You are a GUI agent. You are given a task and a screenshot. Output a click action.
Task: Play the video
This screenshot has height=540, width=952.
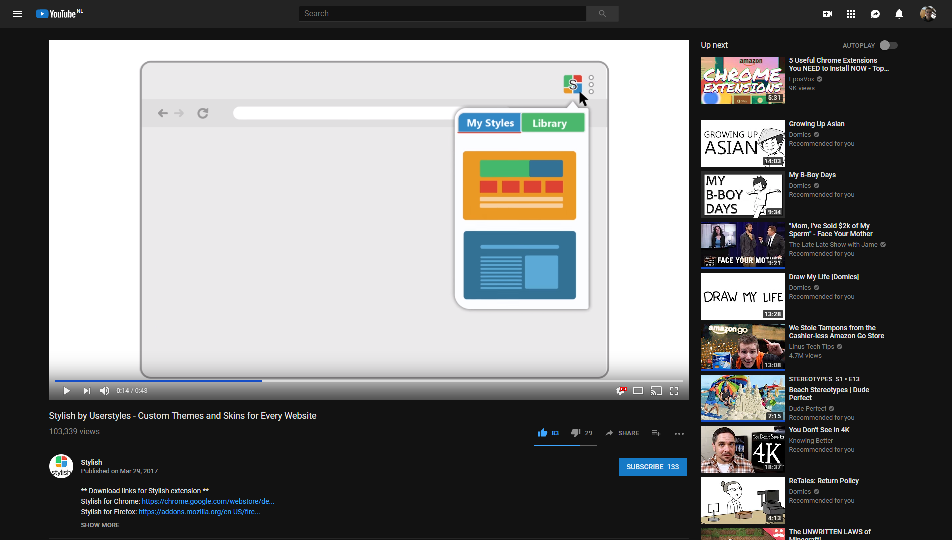coord(66,391)
